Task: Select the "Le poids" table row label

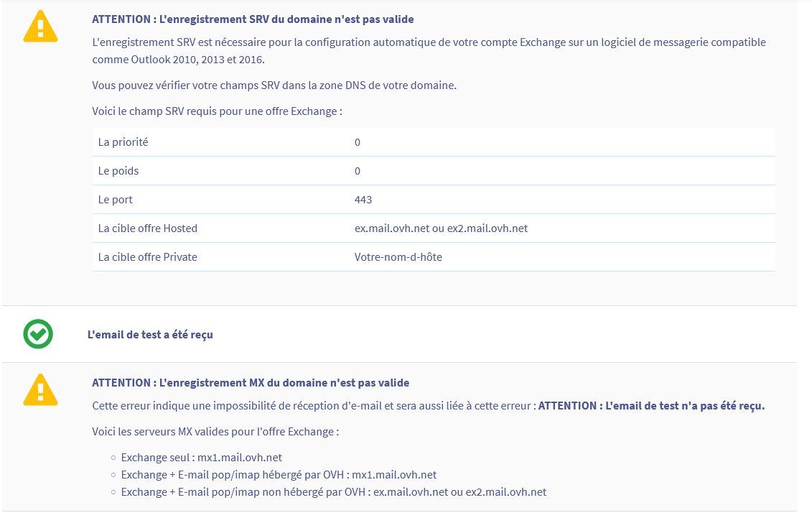Action: [118, 171]
